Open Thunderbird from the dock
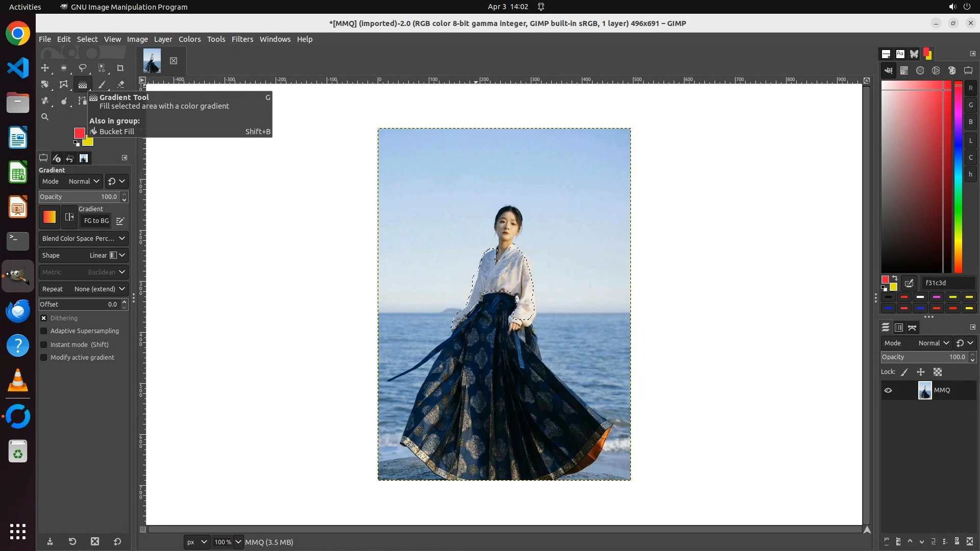The height and width of the screenshot is (551, 980). [x=18, y=311]
